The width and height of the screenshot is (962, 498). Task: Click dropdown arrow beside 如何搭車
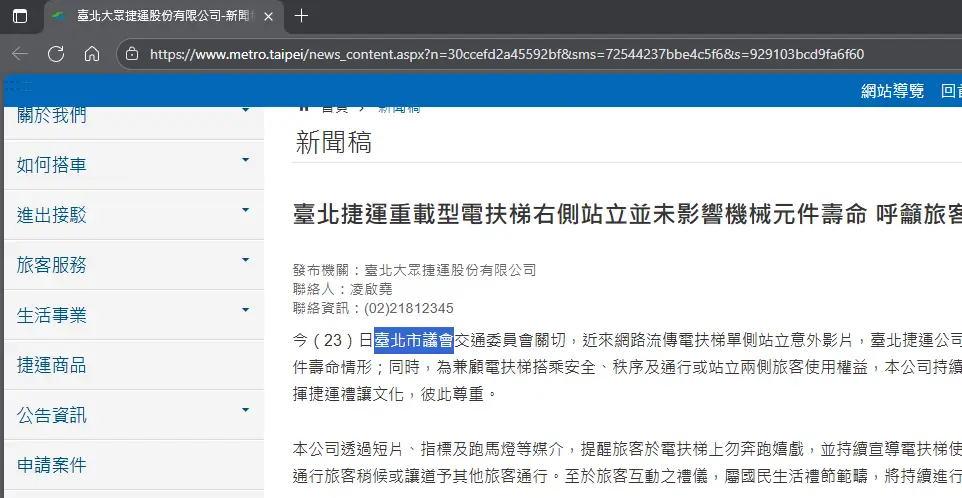coord(245,160)
